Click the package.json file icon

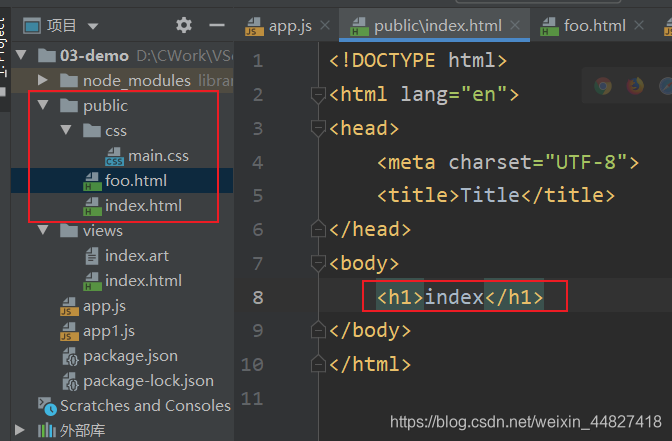pos(70,357)
